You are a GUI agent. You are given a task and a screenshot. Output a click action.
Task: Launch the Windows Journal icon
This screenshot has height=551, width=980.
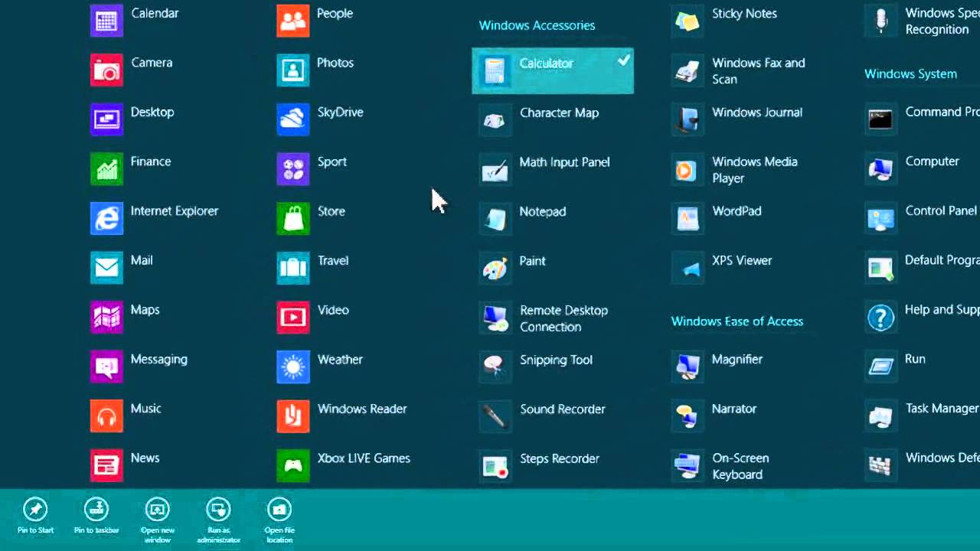point(687,120)
